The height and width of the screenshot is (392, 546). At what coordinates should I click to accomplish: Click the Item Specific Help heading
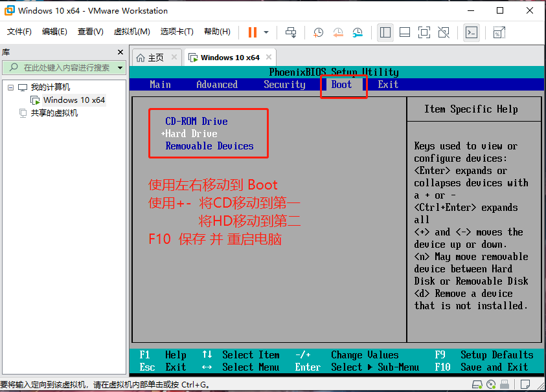[471, 109]
